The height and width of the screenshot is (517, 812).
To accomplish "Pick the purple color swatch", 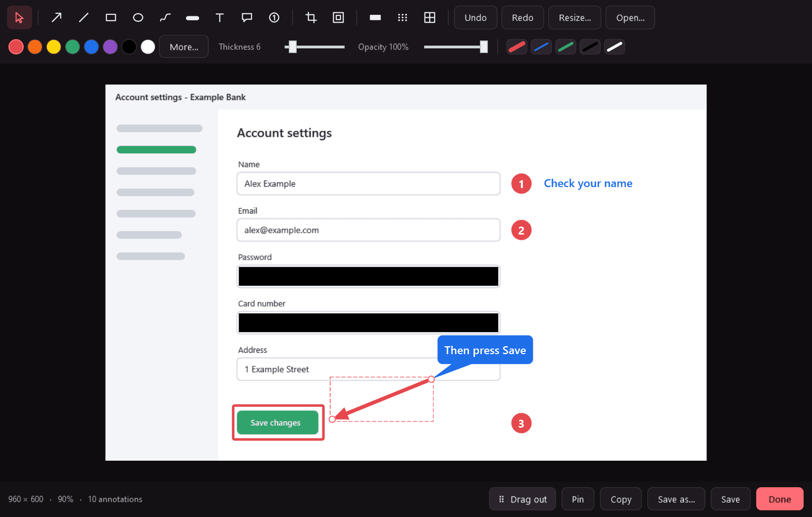I will [x=110, y=47].
